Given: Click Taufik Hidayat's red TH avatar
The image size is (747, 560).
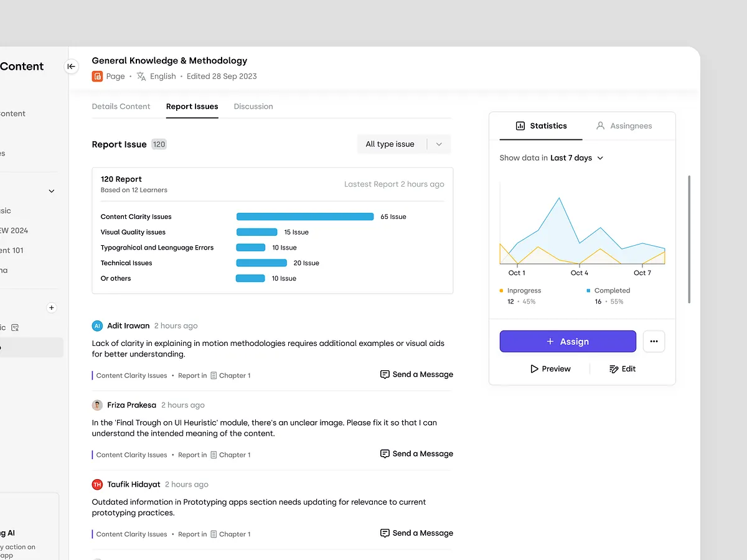Looking at the screenshot, I should pos(97,484).
